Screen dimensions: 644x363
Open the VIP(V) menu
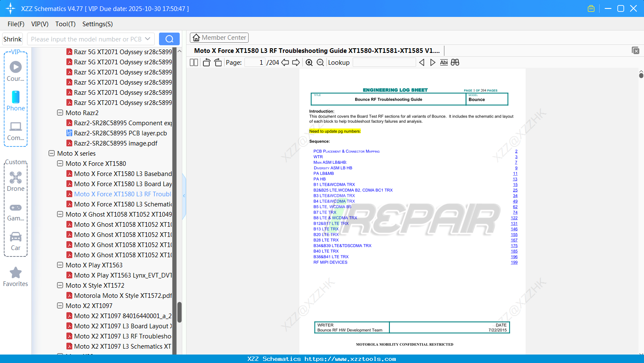pos(39,24)
